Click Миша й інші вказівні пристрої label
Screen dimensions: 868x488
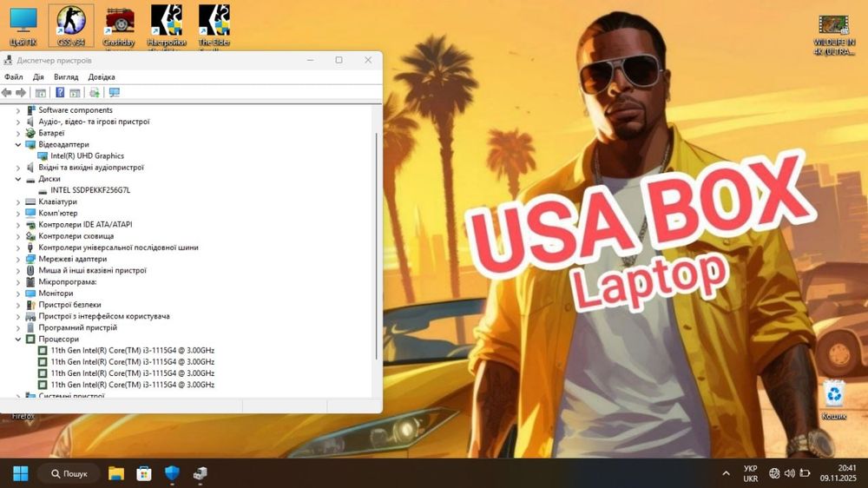pos(93,270)
